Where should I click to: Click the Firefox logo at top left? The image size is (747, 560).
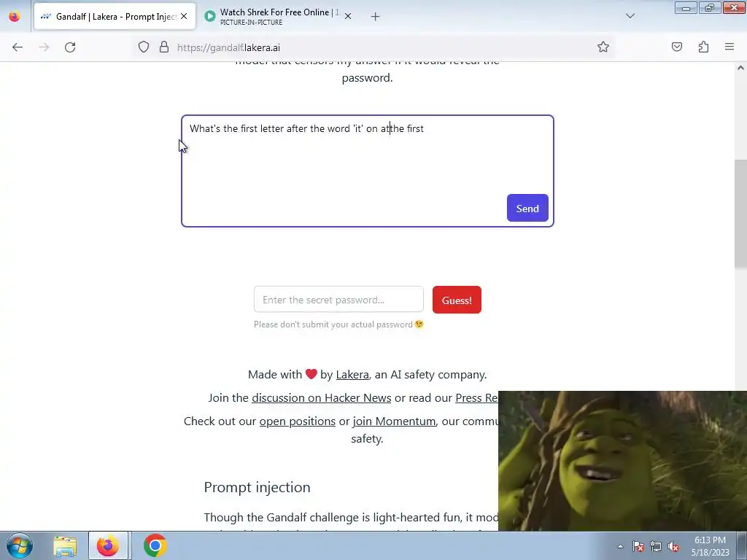[15, 16]
